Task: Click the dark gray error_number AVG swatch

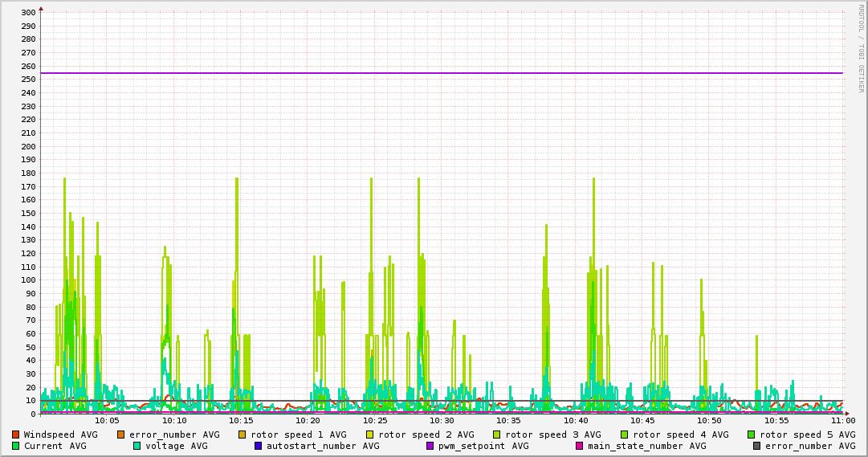Action: [x=756, y=446]
